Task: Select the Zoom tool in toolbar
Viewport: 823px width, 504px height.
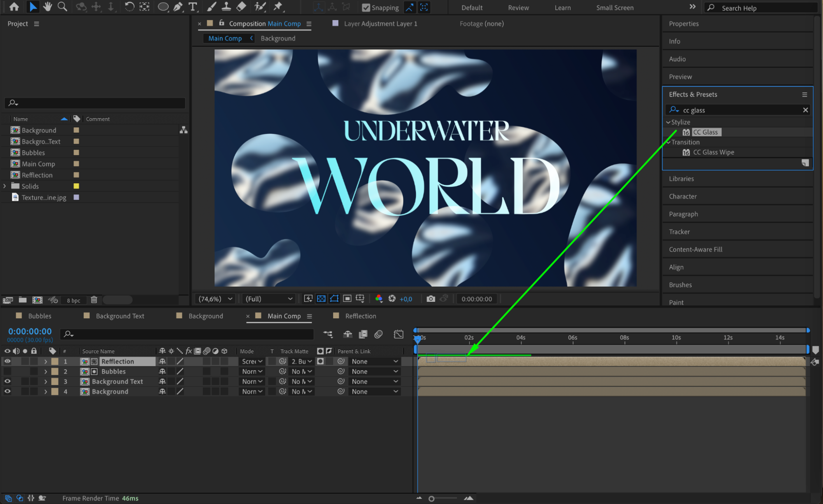Action: point(62,7)
